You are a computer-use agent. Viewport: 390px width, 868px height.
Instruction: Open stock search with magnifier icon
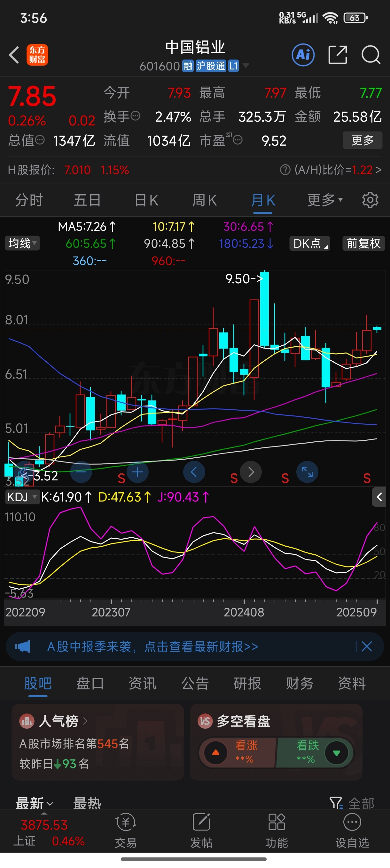pyautogui.click(x=371, y=55)
